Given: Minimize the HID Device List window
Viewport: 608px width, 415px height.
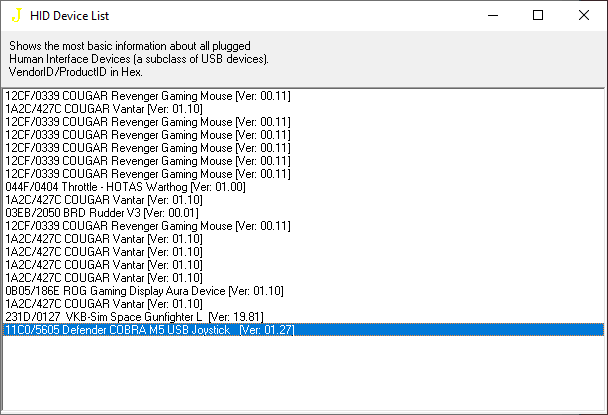Looking at the screenshot, I should click(492, 16).
